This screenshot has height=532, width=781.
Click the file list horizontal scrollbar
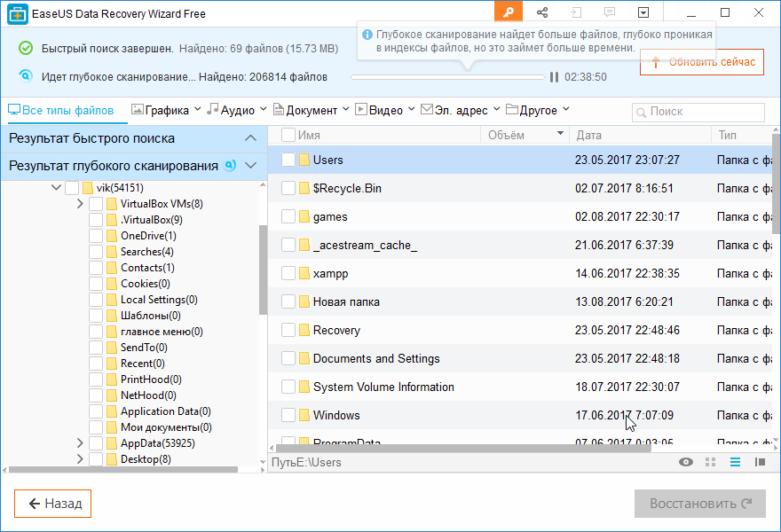(x=463, y=449)
